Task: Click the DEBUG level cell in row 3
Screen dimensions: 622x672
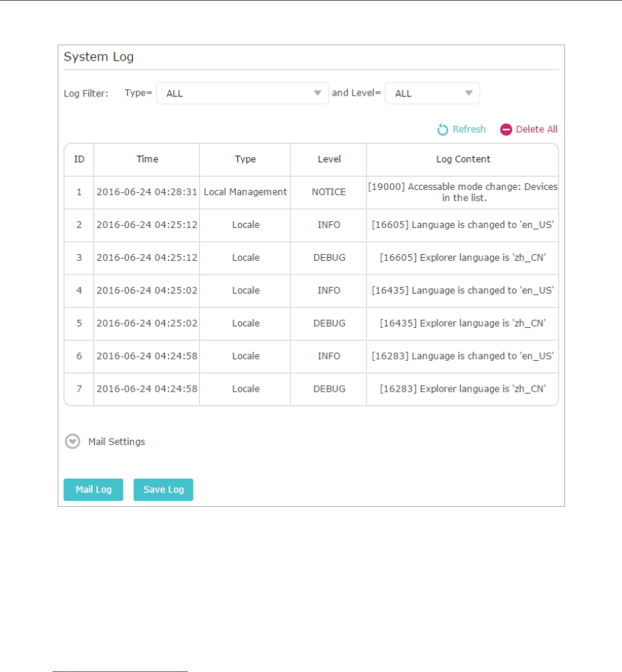Action: [x=329, y=258]
